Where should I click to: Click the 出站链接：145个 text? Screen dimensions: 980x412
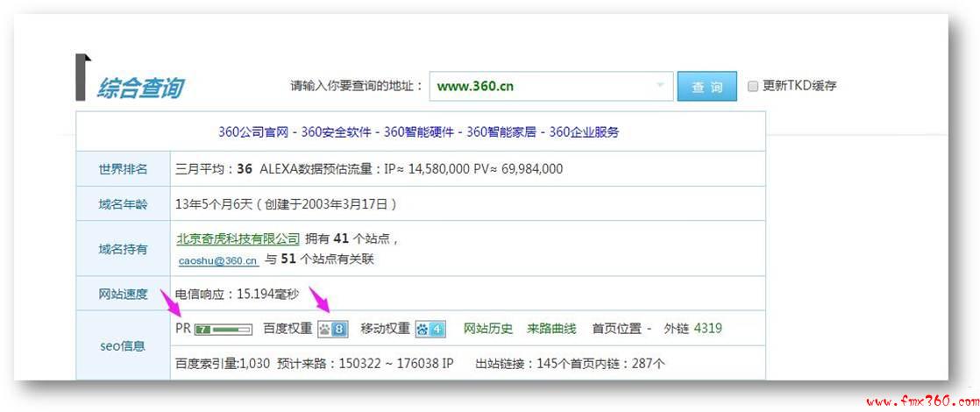point(522,363)
